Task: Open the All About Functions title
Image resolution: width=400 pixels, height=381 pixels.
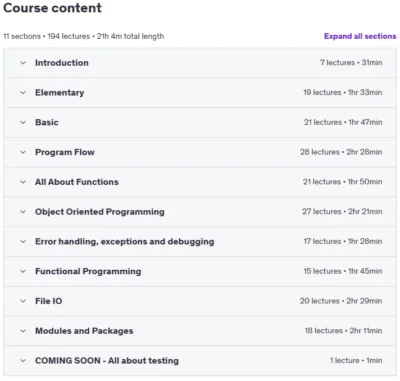Action: point(77,182)
